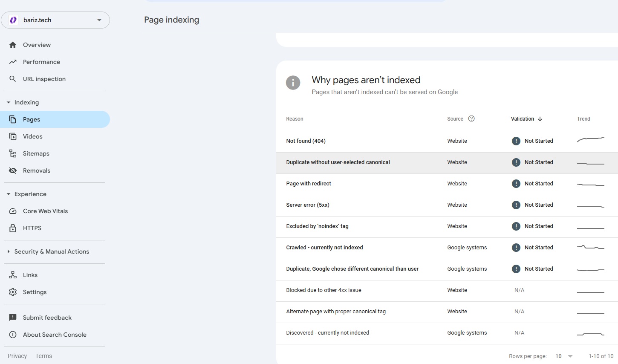The image size is (618, 364).
Task: Expand Security & Manual Actions section
Action: [9, 251]
